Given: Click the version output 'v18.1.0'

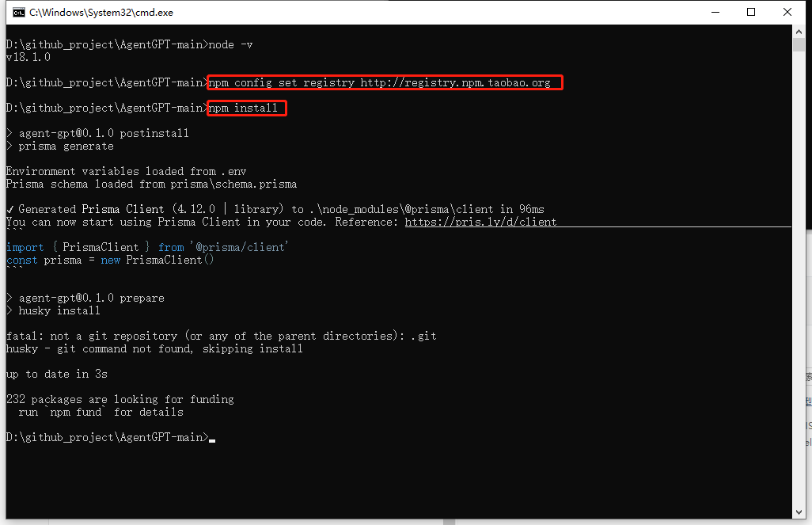Looking at the screenshot, I should (28, 58).
